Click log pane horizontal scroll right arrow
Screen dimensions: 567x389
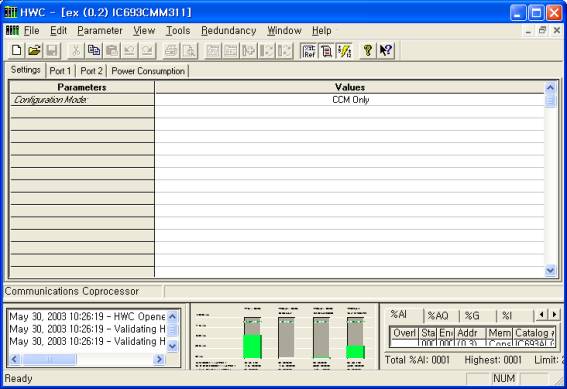coord(159,359)
